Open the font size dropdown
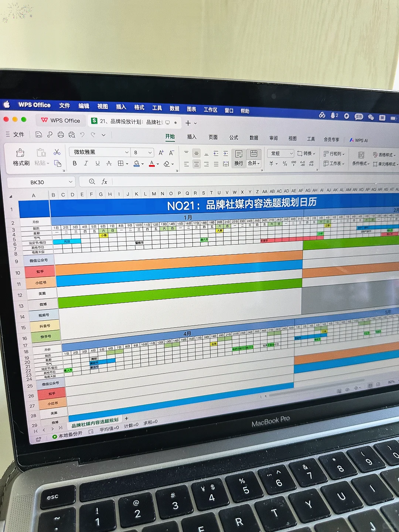 pos(150,153)
